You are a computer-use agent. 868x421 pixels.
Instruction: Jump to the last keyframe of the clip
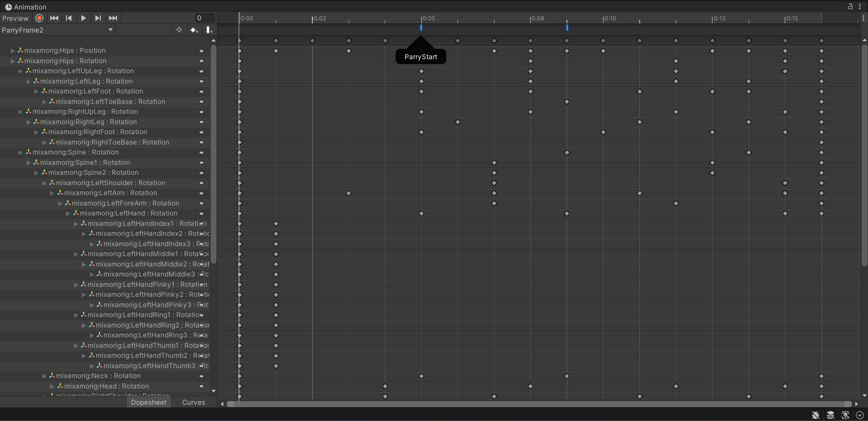(113, 18)
